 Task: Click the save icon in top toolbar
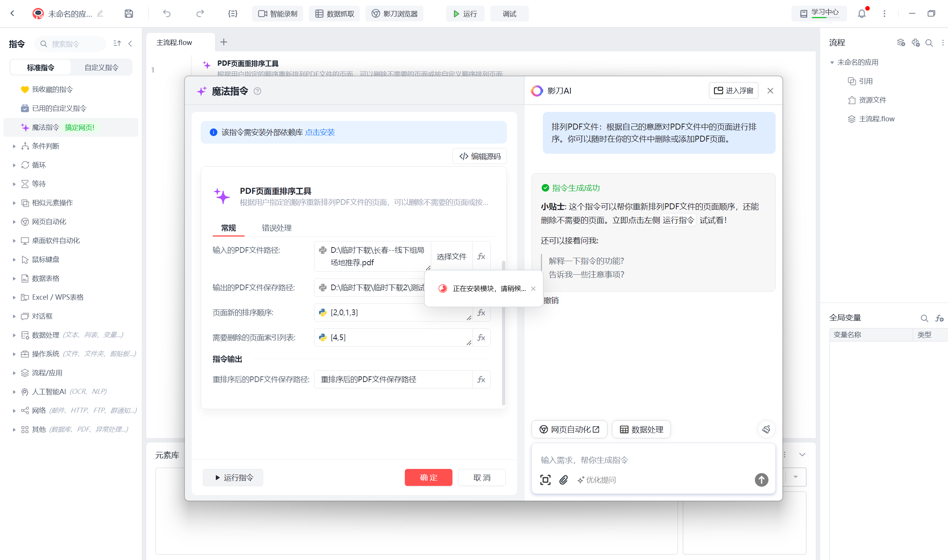coord(129,14)
